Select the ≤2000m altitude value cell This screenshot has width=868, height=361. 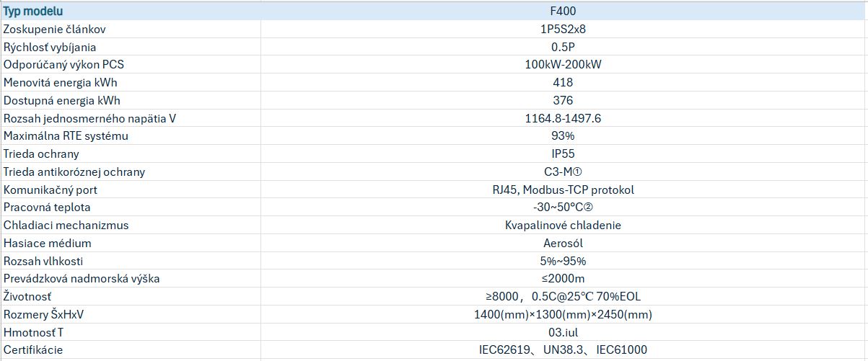[x=563, y=279]
